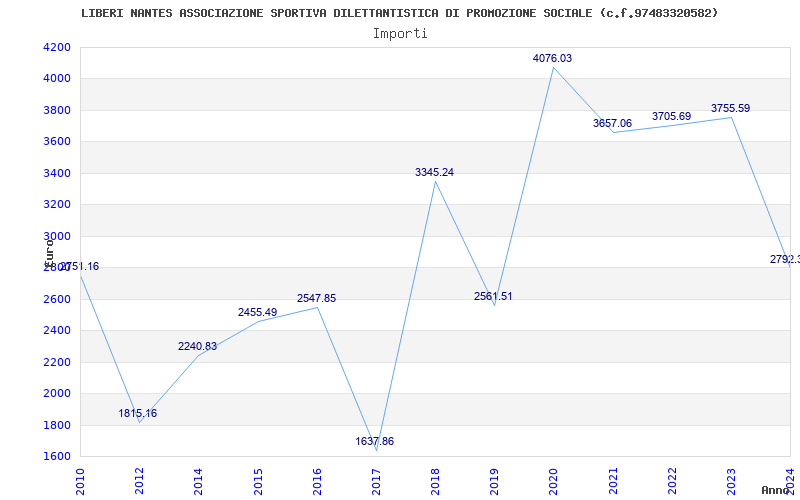The height and width of the screenshot is (500, 800).
Task: Click y-axis value 3200
Action: point(57,205)
